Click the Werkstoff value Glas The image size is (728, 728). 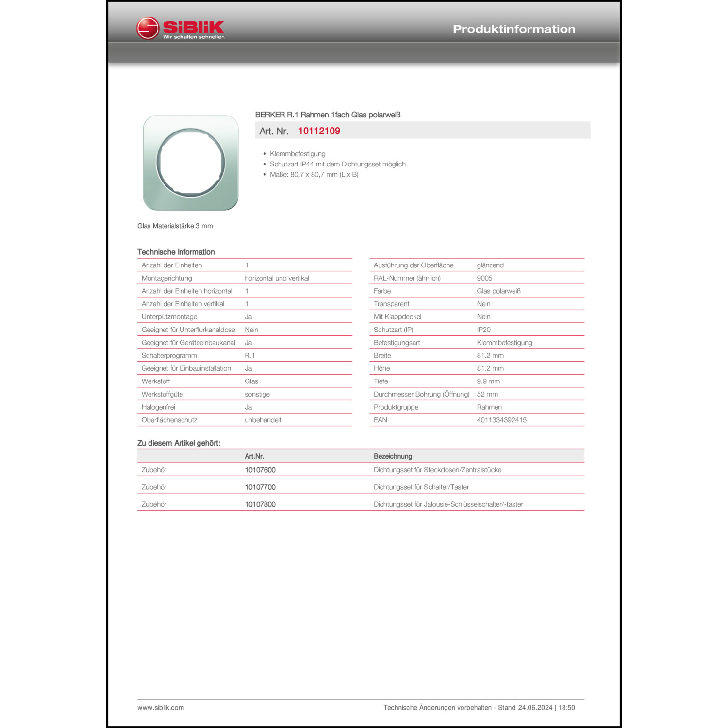[x=251, y=381]
